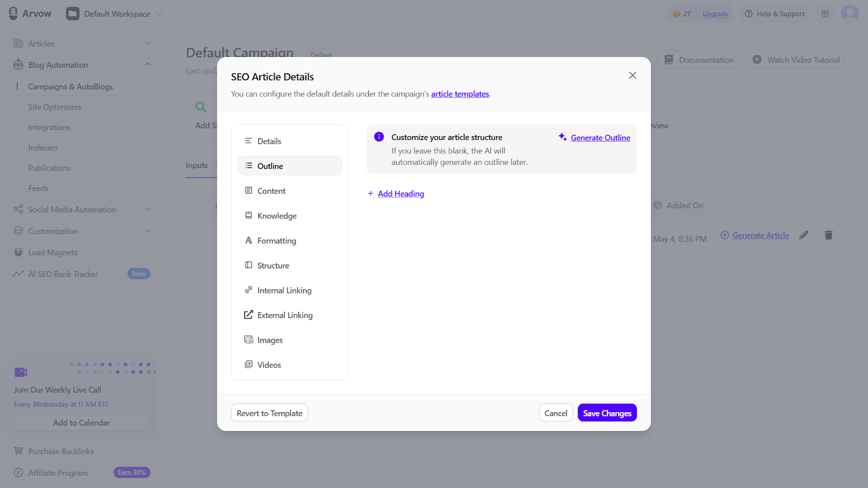Open Purchase Backlinks from the sidebar
This screenshot has height=488, width=868.
(61, 451)
